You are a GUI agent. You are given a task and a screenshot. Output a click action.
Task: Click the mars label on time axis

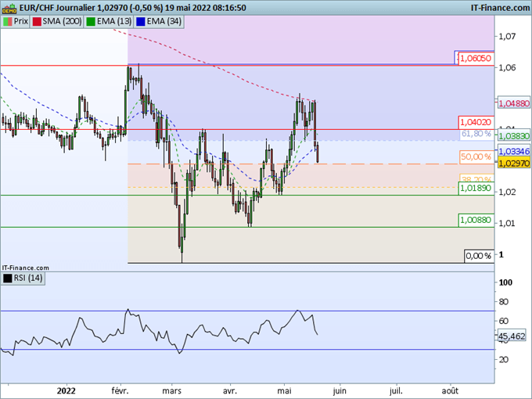(x=171, y=391)
